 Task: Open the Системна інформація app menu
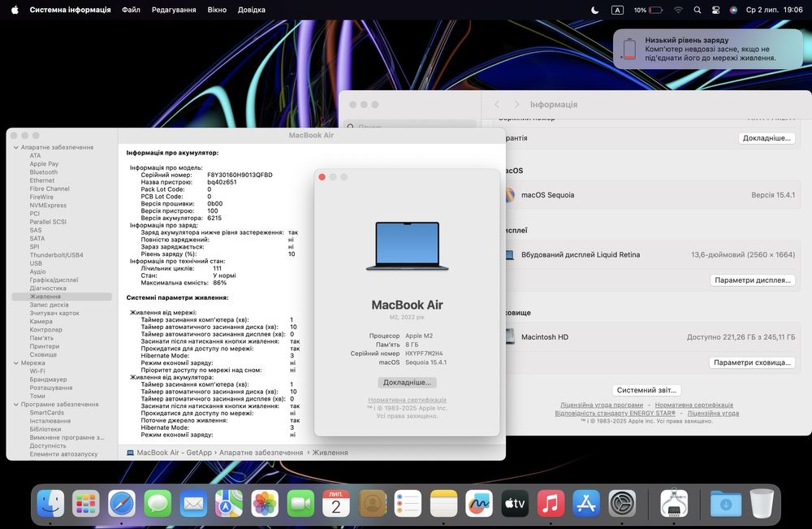pos(70,9)
